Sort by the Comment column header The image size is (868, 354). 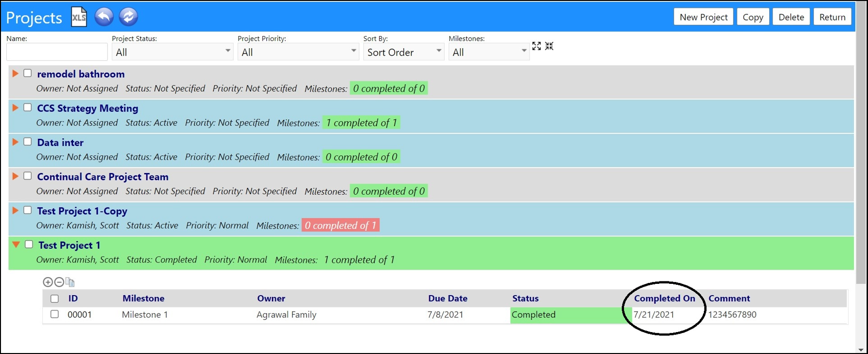click(729, 298)
